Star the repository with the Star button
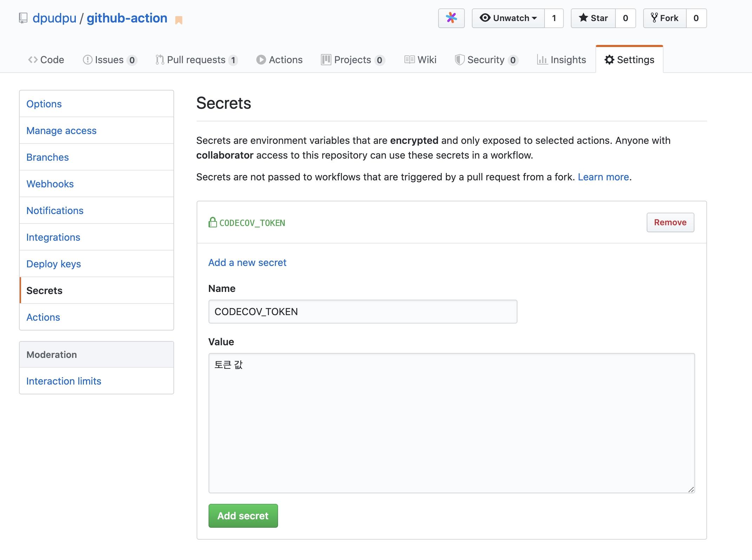 [593, 18]
